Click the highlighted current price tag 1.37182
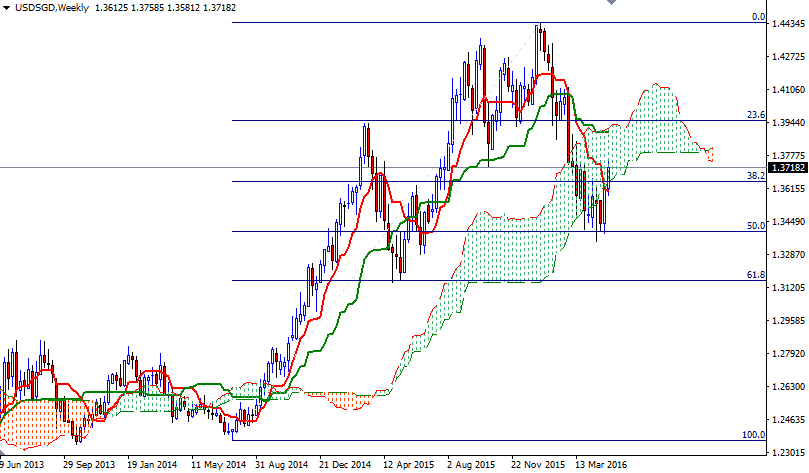 coord(788,168)
